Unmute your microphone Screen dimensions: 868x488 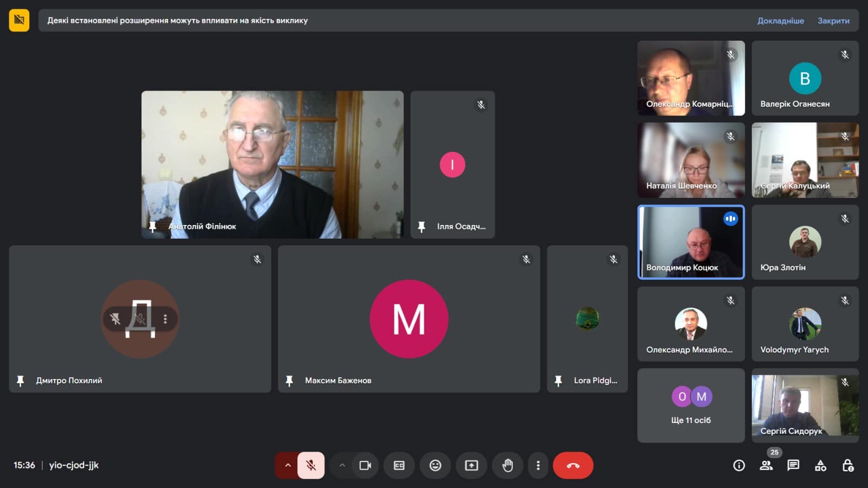pyautogui.click(x=311, y=465)
